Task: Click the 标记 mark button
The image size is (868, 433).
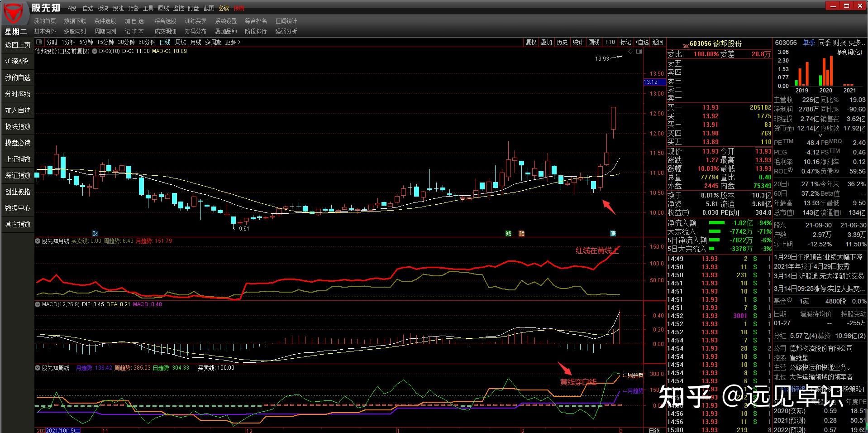Action: pos(626,42)
